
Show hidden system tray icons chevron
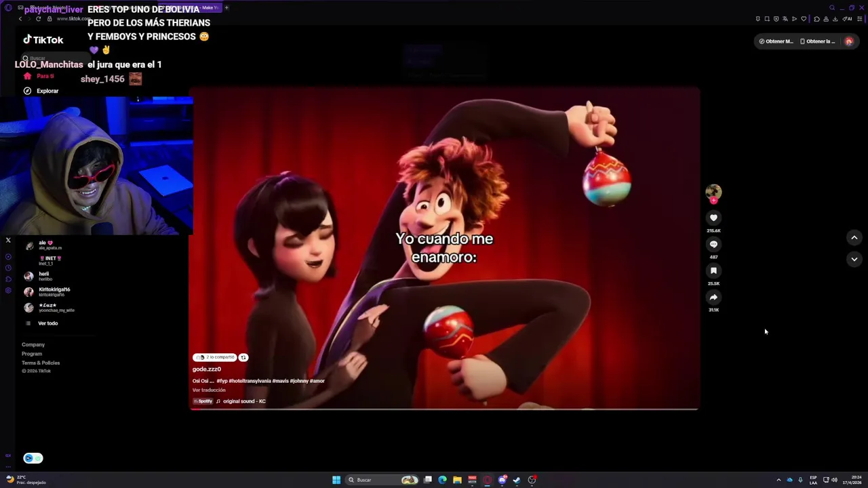pyautogui.click(x=778, y=480)
